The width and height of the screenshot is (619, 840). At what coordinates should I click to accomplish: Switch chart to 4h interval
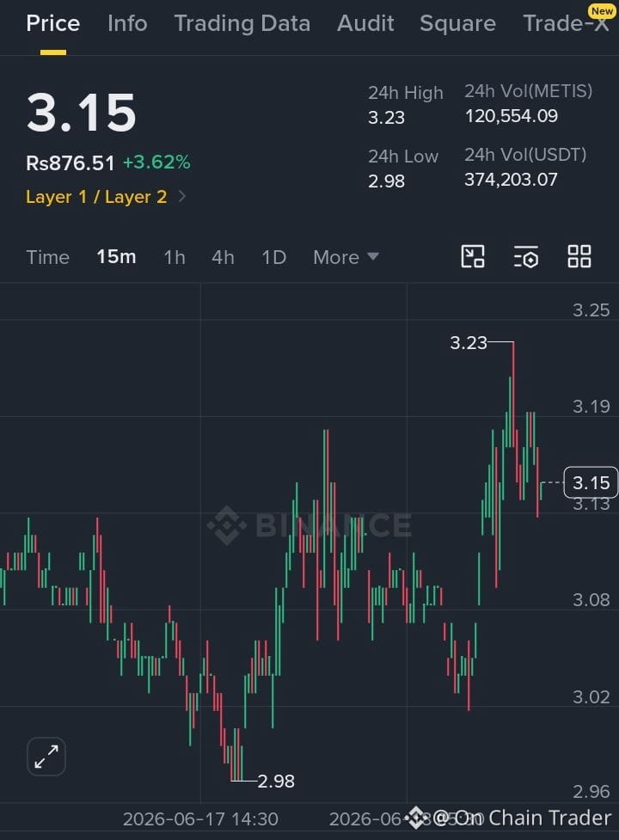223,257
